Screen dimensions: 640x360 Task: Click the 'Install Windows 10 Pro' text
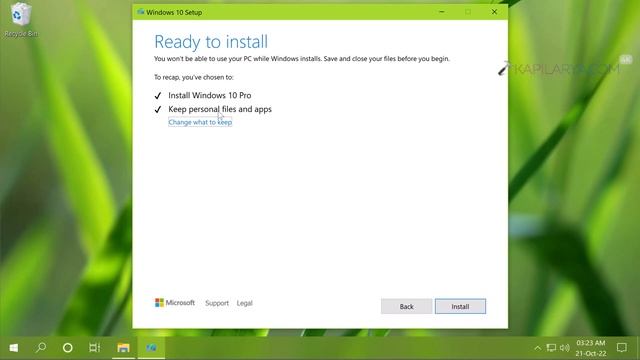coord(210,96)
